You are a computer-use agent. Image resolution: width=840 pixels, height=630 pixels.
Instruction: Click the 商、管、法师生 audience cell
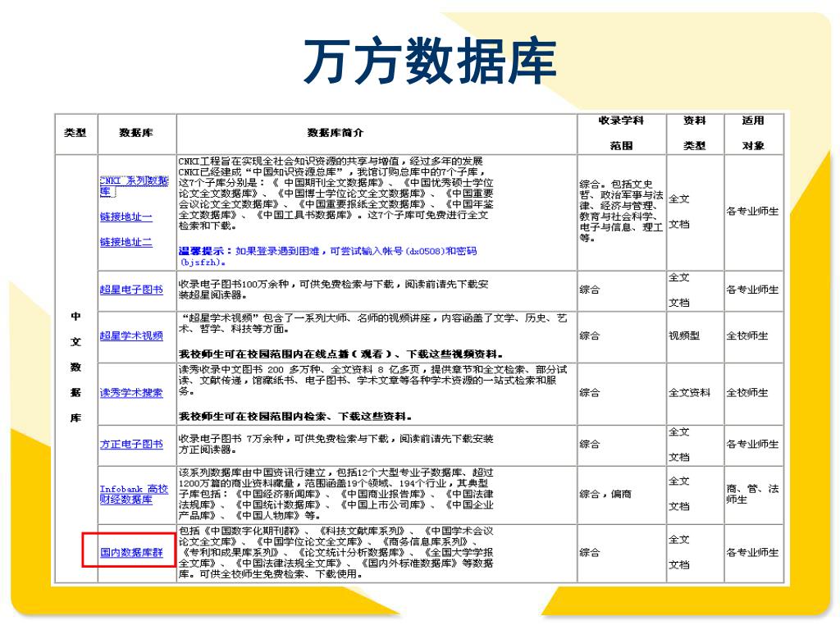753,494
